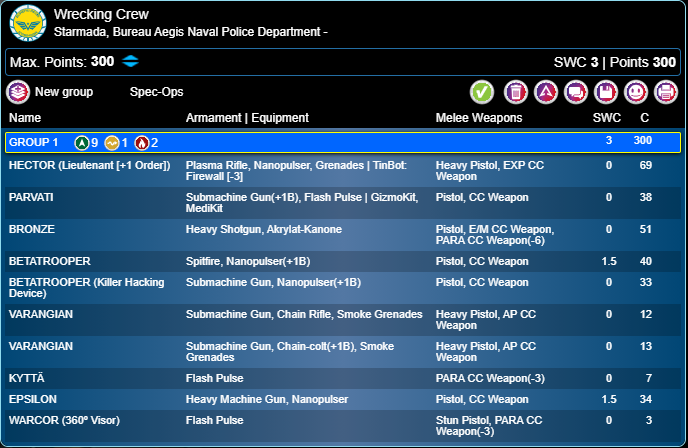Adjust Max. Points with the blue arrows
This screenshot has width=688, height=448.
[x=130, y=61]
